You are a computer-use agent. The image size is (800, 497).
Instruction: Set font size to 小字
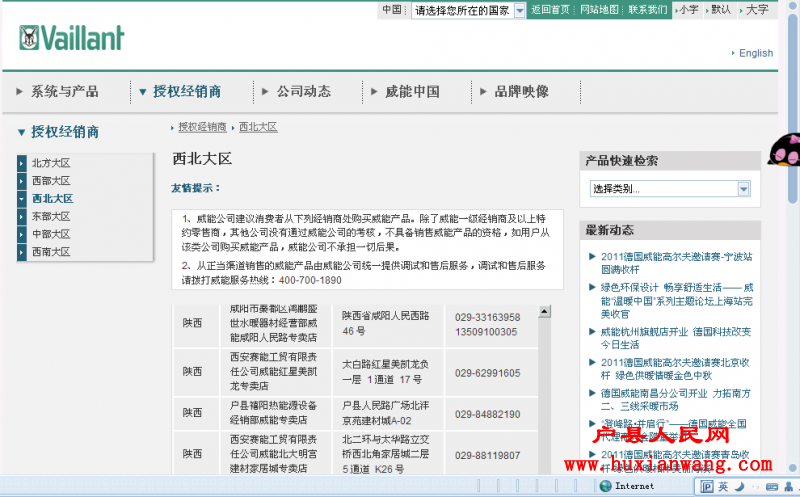click(689, 10)
